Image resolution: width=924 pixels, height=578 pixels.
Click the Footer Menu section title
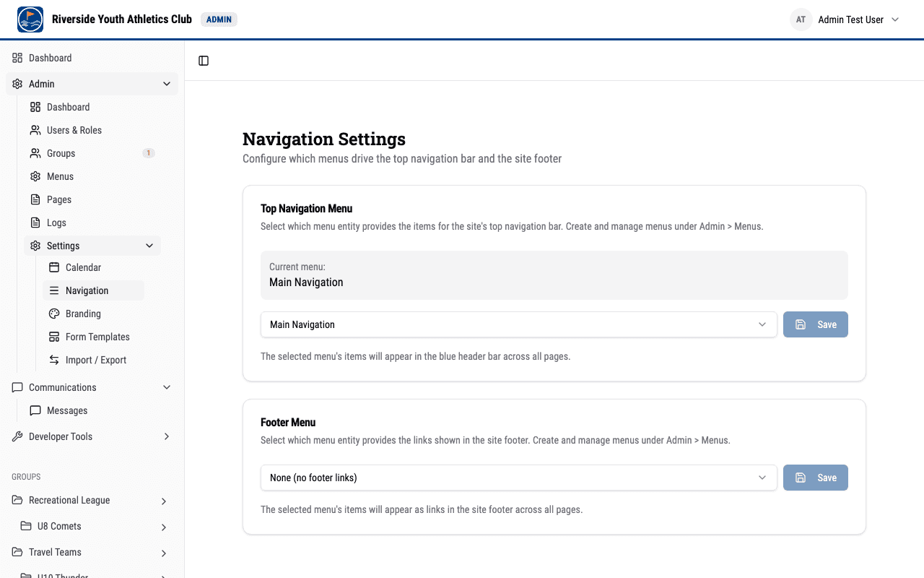pos(288,422)
